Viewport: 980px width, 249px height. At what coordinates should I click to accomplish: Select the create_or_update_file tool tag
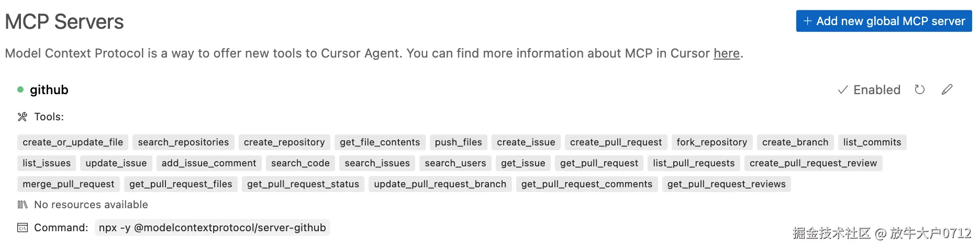(x=73, y=142)
